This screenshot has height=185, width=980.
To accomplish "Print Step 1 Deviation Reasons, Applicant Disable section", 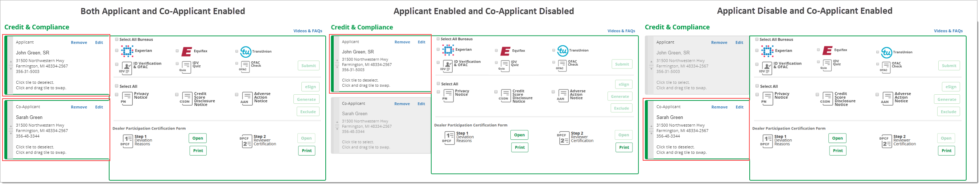I will (838, 151).
